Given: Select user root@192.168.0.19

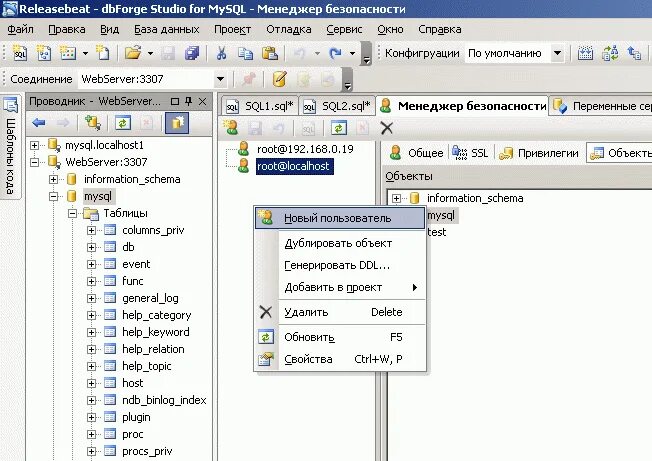Looking at the screenshot, I should [305, 149].
